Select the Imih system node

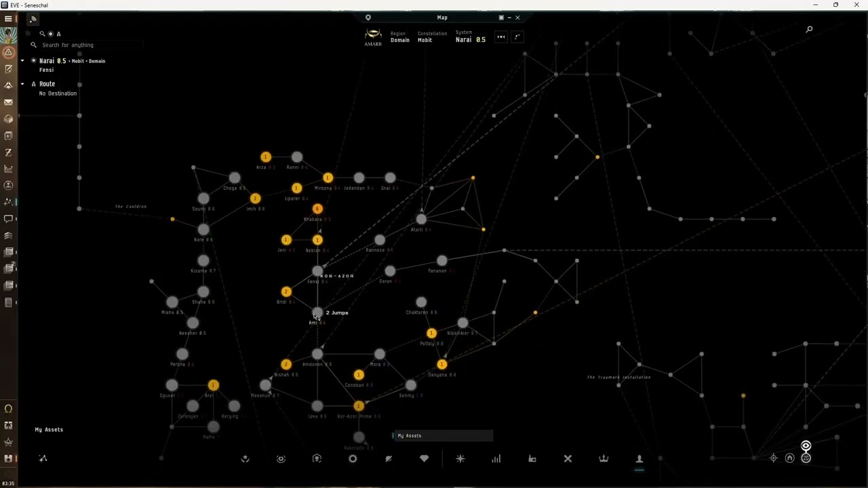click(x=255, y=199)
